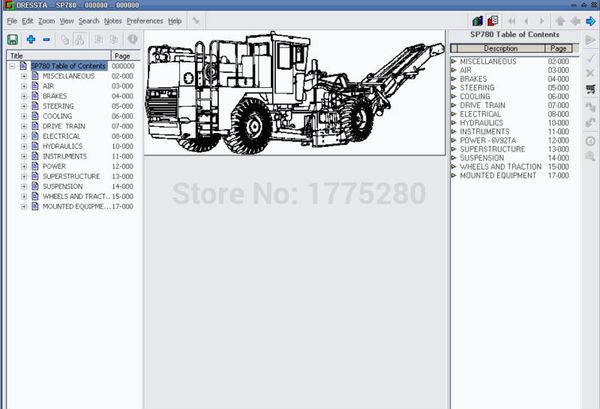
Task: Open the Edit menu
Action: tap(27, 21)
